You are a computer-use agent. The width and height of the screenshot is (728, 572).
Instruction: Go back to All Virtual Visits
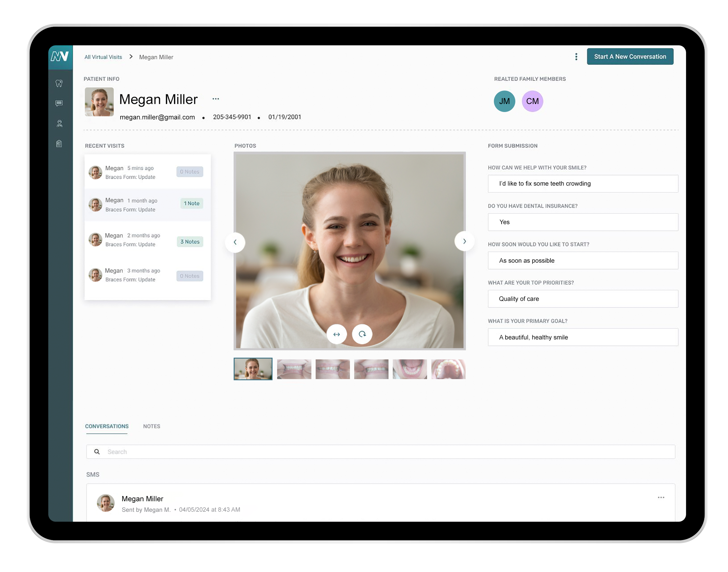[103, 57]
